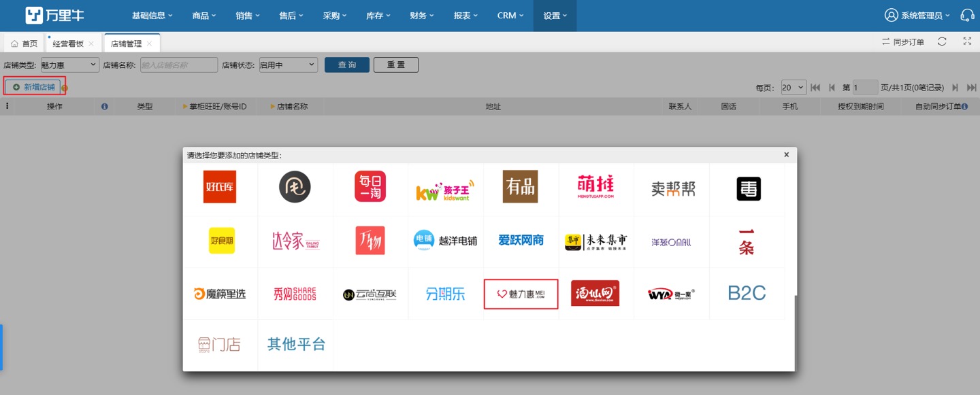Select the 云尚互联 platform logo
This screenshot has height=395, width=980.
(370, 294)
